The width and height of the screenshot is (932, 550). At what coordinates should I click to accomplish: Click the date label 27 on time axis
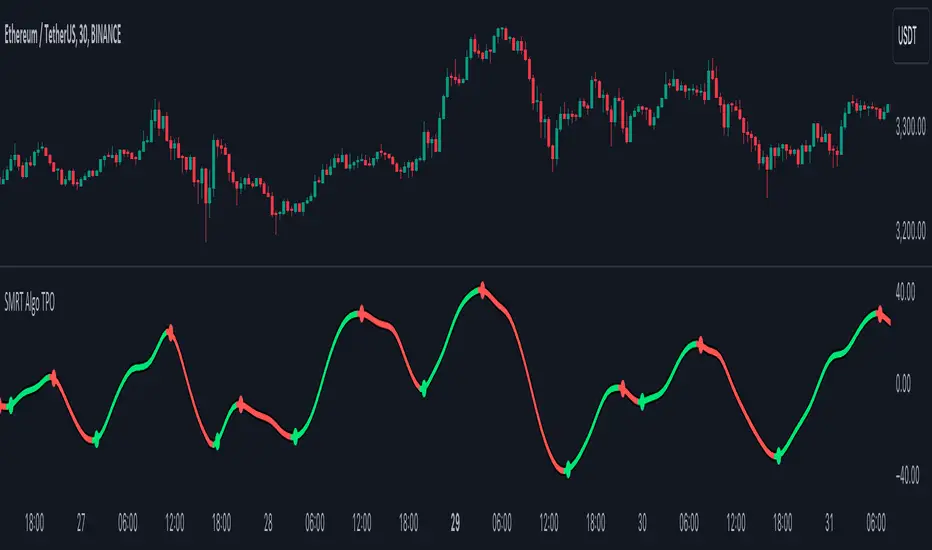point(82,522)
